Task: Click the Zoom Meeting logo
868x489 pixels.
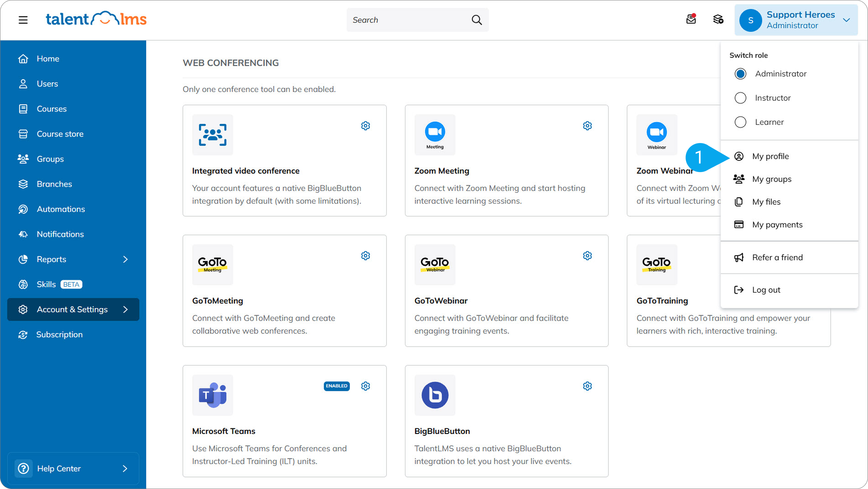Action: 435,135
